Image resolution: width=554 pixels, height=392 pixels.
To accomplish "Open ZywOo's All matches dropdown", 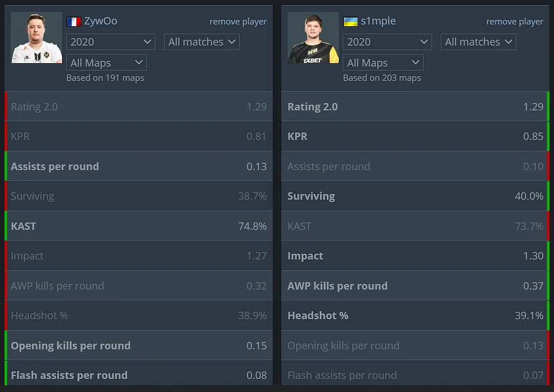I will [x=202, y=42].
